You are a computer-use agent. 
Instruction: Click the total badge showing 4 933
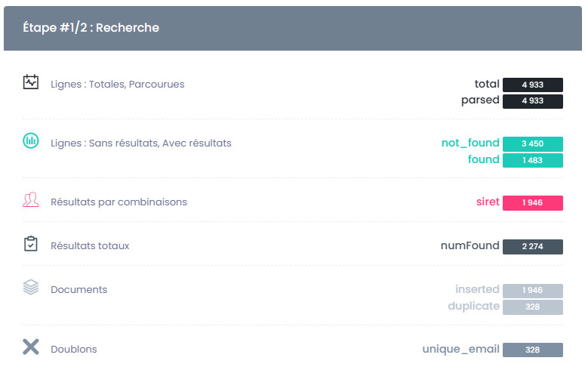tap(532, 85)
